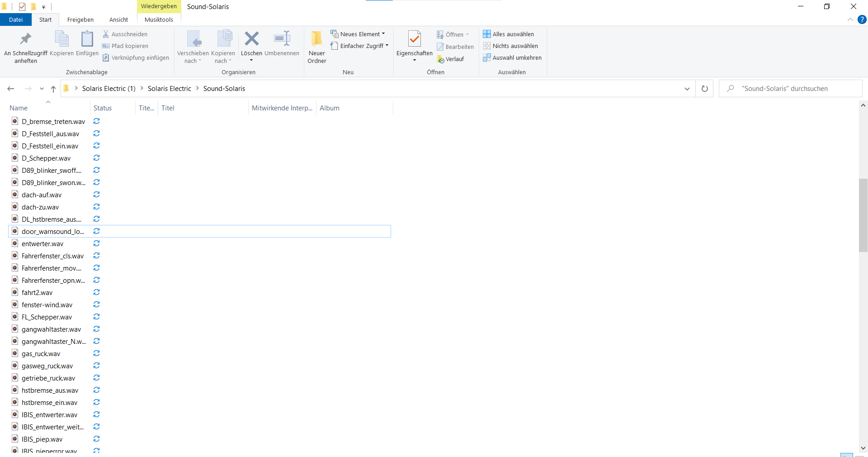Create a Neuer Ordner folder

[317, 47]
